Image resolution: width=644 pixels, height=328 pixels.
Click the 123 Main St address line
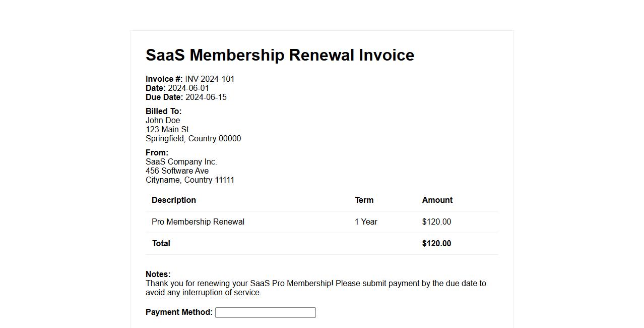click(x=167, y=129)
